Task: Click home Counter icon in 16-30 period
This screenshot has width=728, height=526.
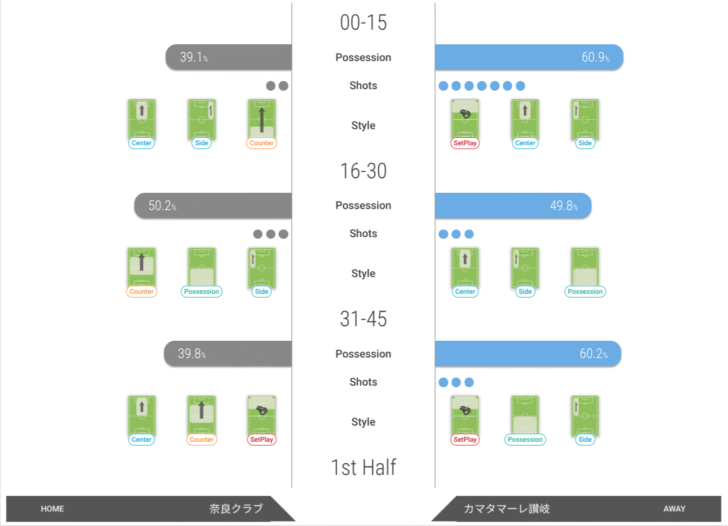Action: pyautogui.click(x=141, y=268)
